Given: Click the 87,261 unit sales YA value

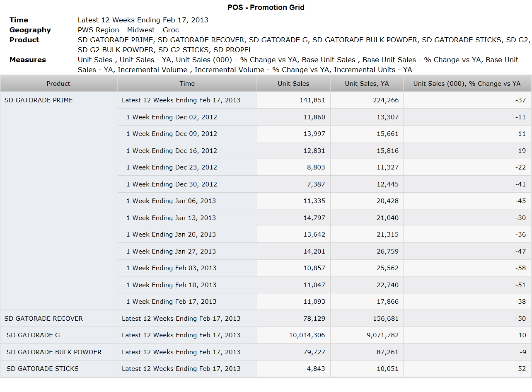Looking at the screenshot, I should [387, 352].
